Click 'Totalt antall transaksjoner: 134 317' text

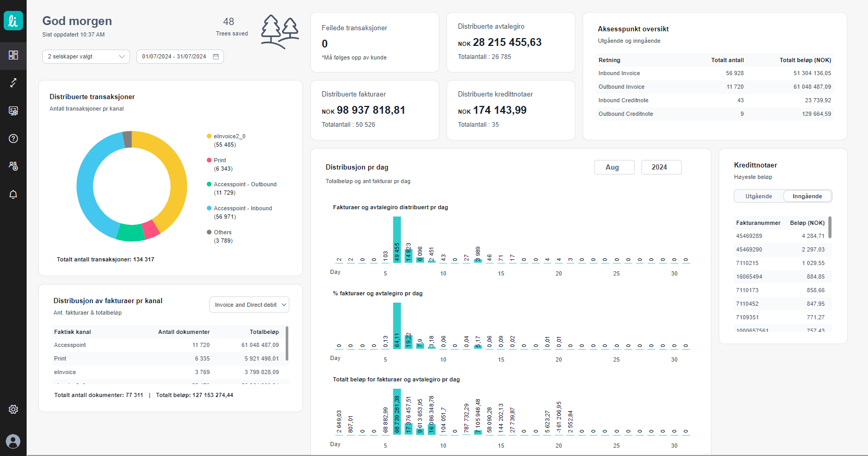[x=105, y=259]
